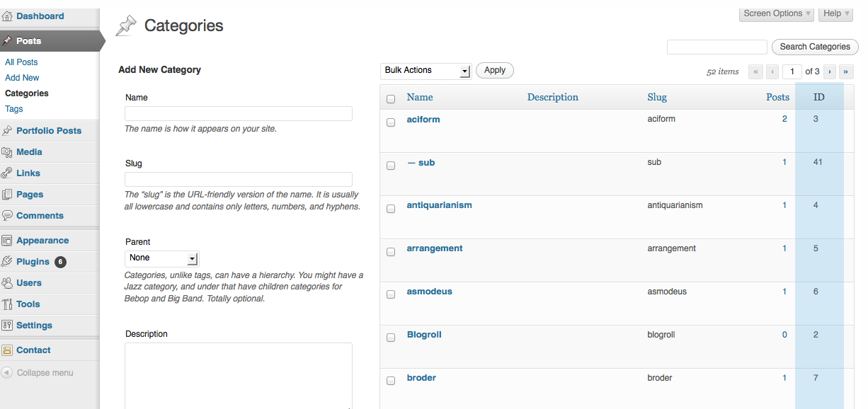Expand the Screen Options panel
This screenshot has width=868, height=409.
pos(777,13)
